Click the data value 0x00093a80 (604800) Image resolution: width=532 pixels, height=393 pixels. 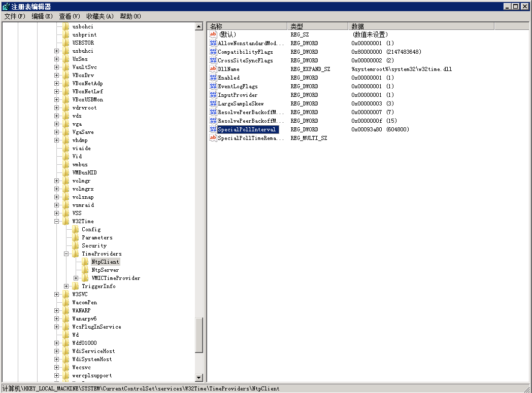(x=380, y=129)
